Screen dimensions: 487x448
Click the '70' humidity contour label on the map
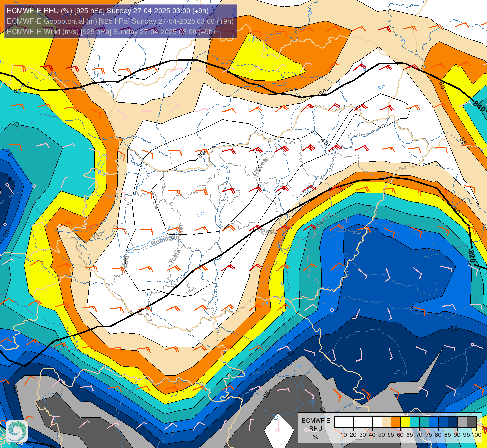15,124
